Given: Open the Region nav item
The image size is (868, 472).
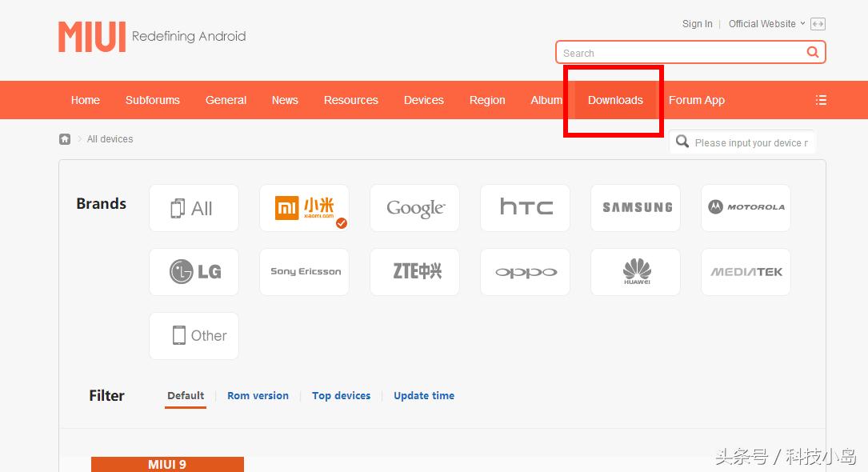Looking at the screenshot, I should (487, 100).
